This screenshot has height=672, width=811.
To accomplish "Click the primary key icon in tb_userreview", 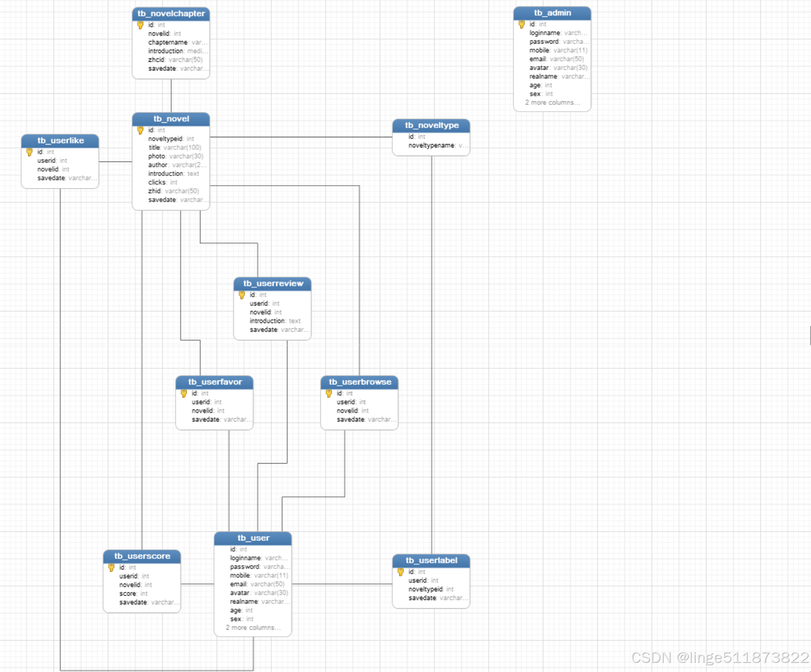I will click(x=242, y=295).
